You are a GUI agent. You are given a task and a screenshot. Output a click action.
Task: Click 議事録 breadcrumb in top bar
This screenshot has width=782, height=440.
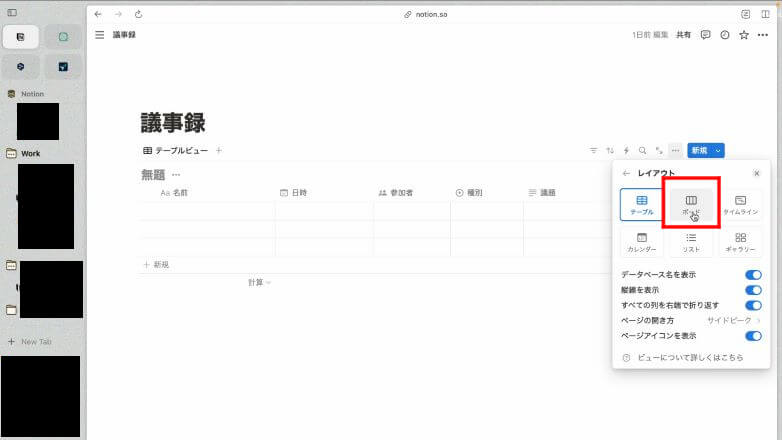[x=124, y=34]
